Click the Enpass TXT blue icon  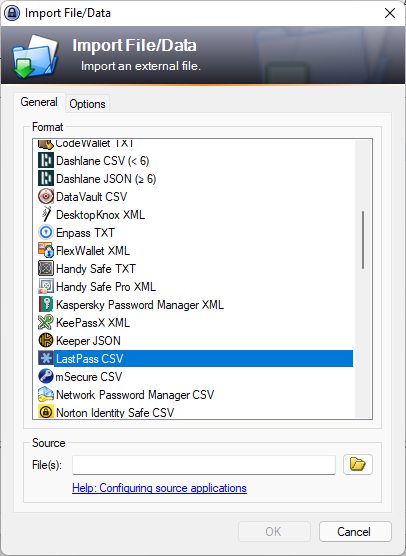[x=46, y=233]
